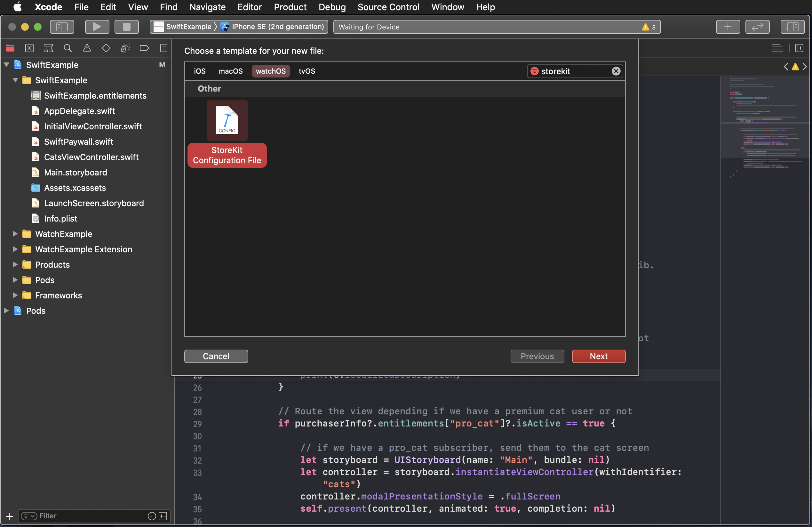Open the Navigate menu in menu bar
This screenshot has height=527, width=812.
click(x=207, y=7)
